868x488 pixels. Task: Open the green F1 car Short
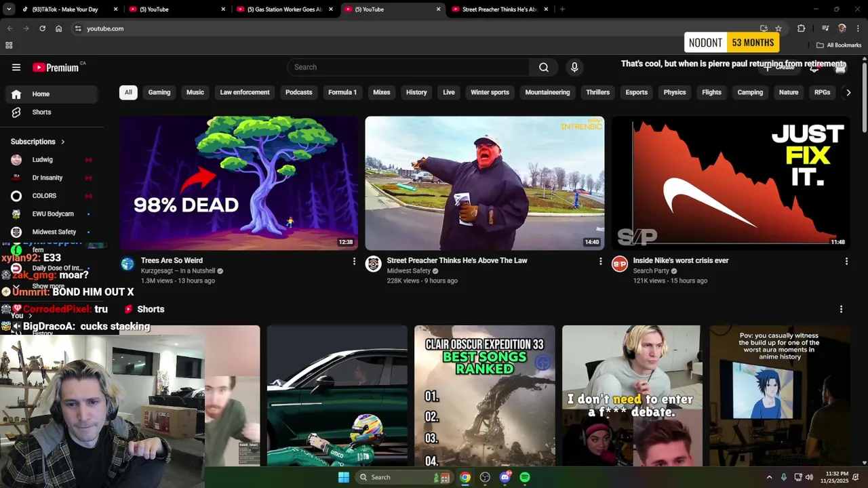337,396
